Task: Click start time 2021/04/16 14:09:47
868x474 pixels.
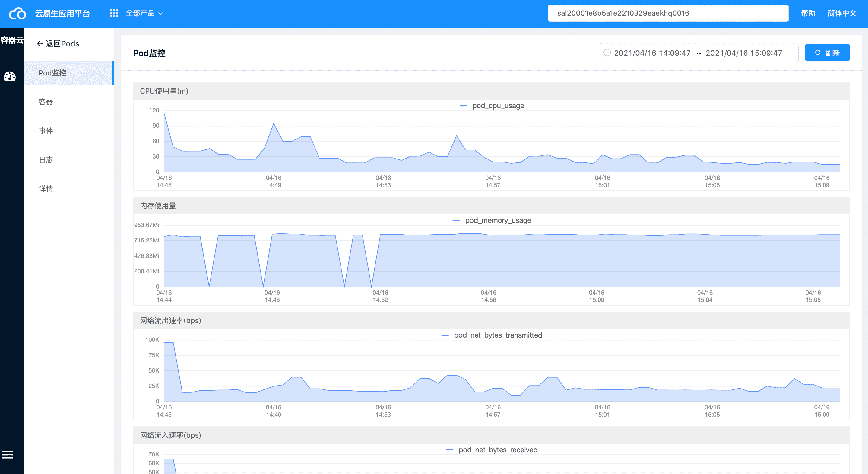Action: point(652,53)
